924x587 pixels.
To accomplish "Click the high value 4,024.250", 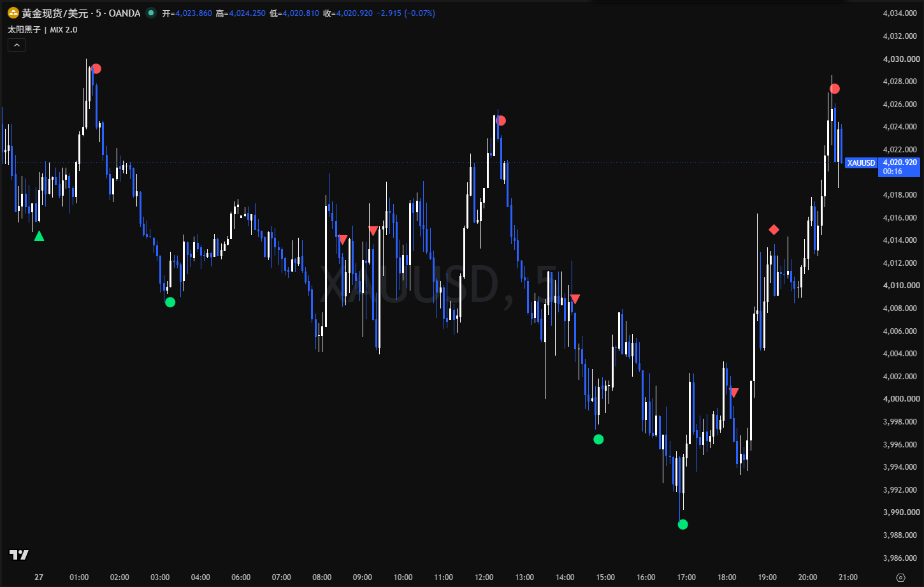I will tap(247, 13).
